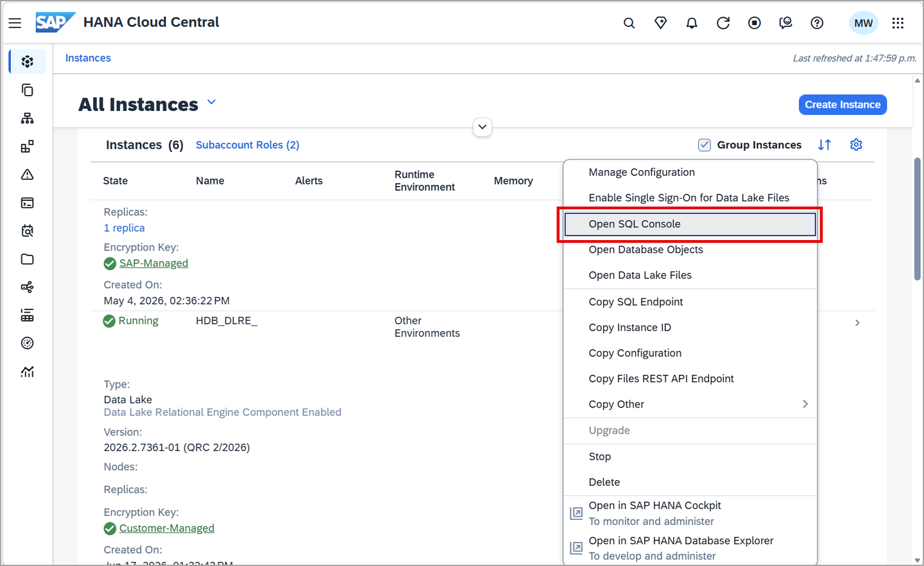Image resolution: width=924 pixels, height=566 pixels.
Task: Select Open SQL Console
Action: pos(690,224)
